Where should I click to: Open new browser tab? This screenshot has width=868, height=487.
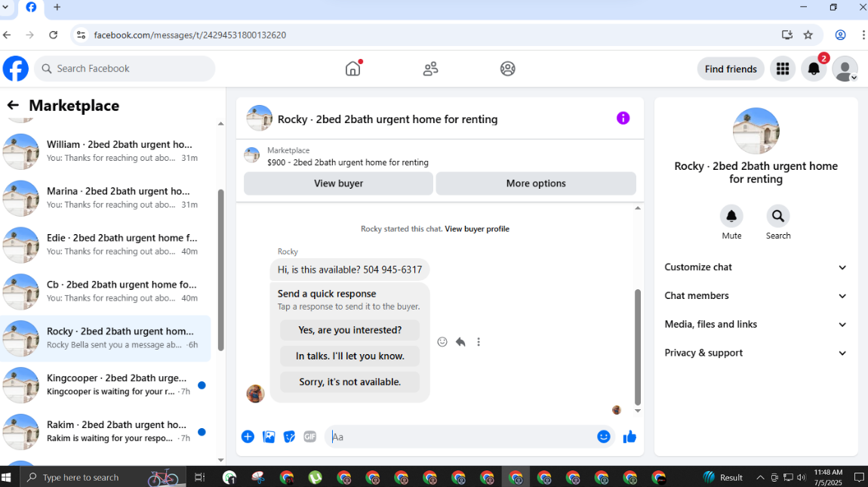click(57, 8)
